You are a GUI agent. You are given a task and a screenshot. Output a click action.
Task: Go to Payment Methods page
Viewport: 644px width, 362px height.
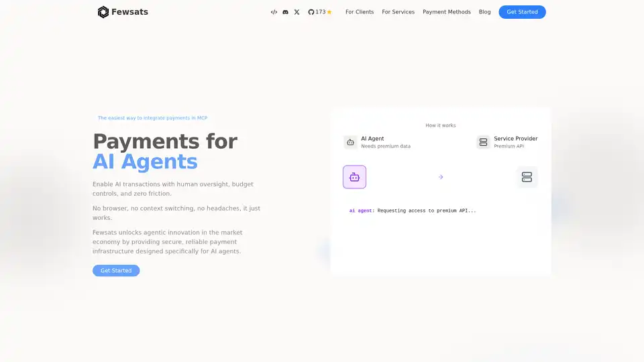446,12
